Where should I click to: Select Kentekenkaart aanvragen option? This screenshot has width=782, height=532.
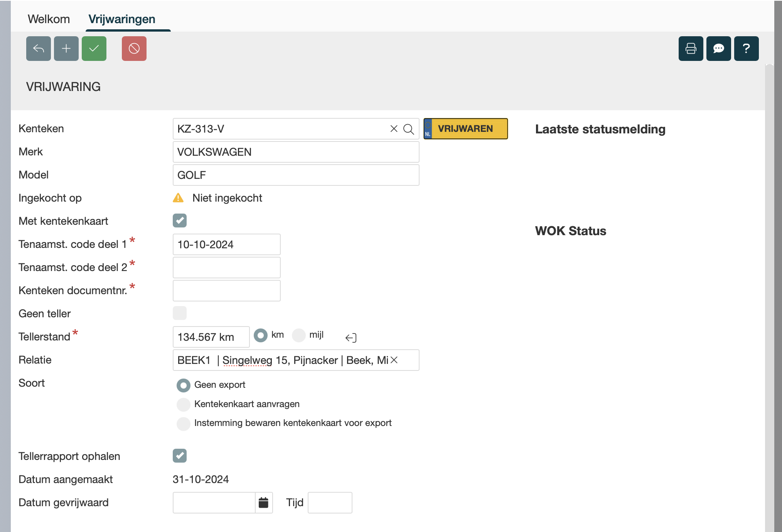click(184, 404)
